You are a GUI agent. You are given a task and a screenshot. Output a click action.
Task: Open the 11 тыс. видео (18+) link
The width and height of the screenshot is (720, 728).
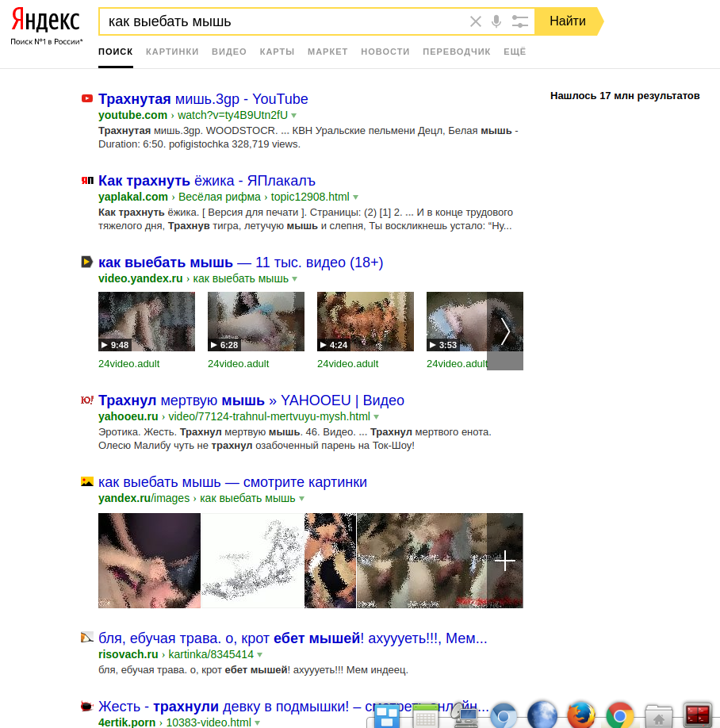coord(241,262)
